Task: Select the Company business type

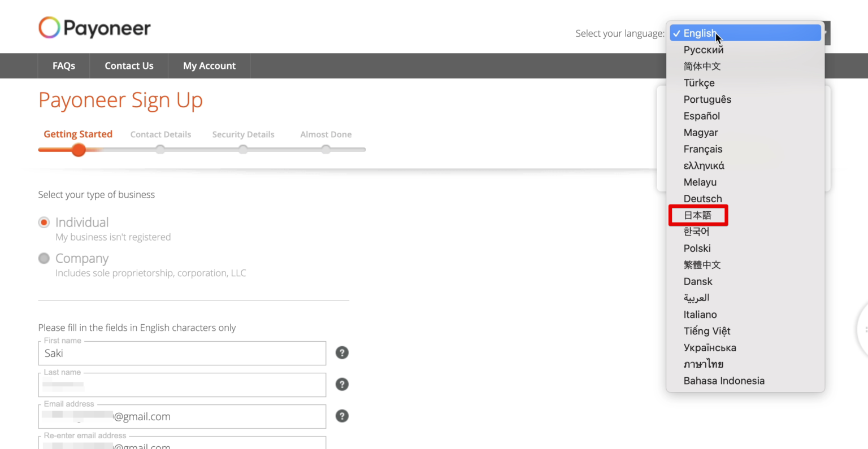Action: 44,258
